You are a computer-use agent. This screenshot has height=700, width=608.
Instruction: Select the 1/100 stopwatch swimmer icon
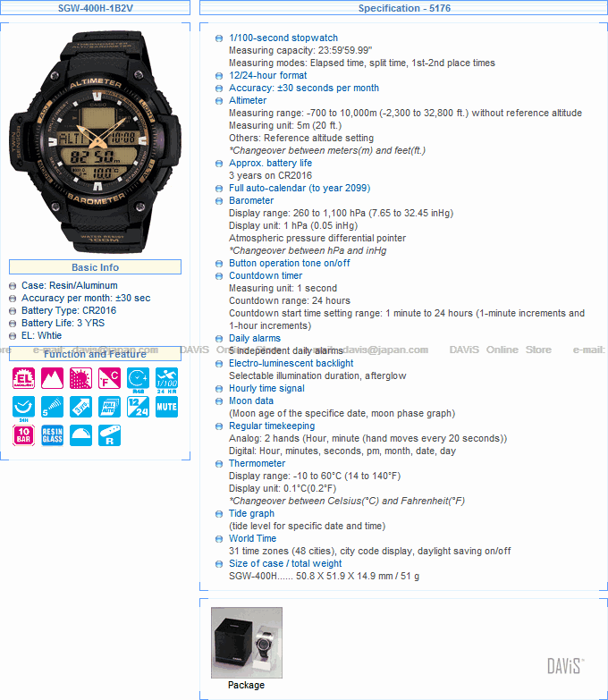pos(166,378)
